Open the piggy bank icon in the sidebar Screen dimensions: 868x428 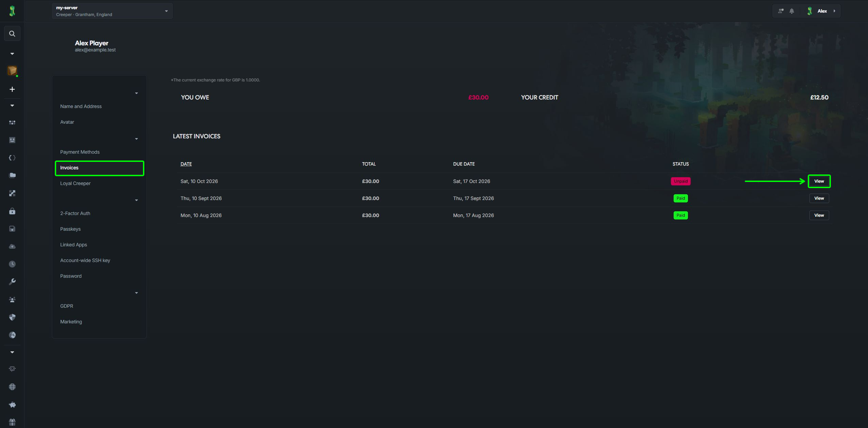12,405
